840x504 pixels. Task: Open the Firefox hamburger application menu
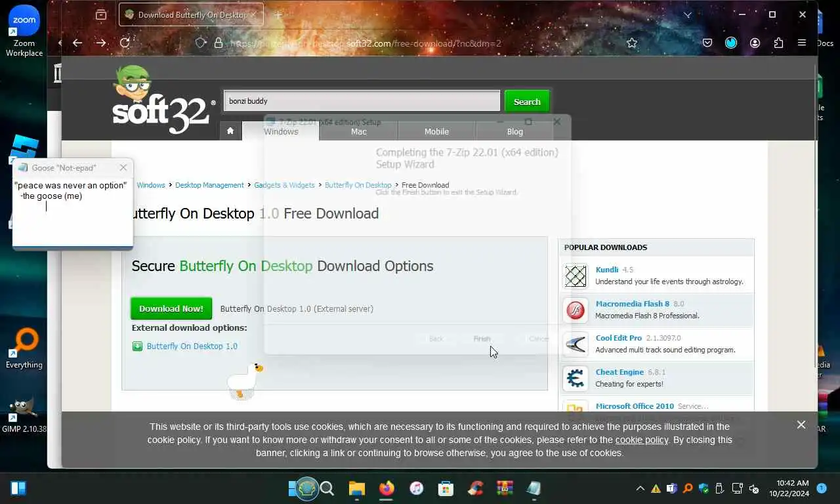(x=802, y=43)
